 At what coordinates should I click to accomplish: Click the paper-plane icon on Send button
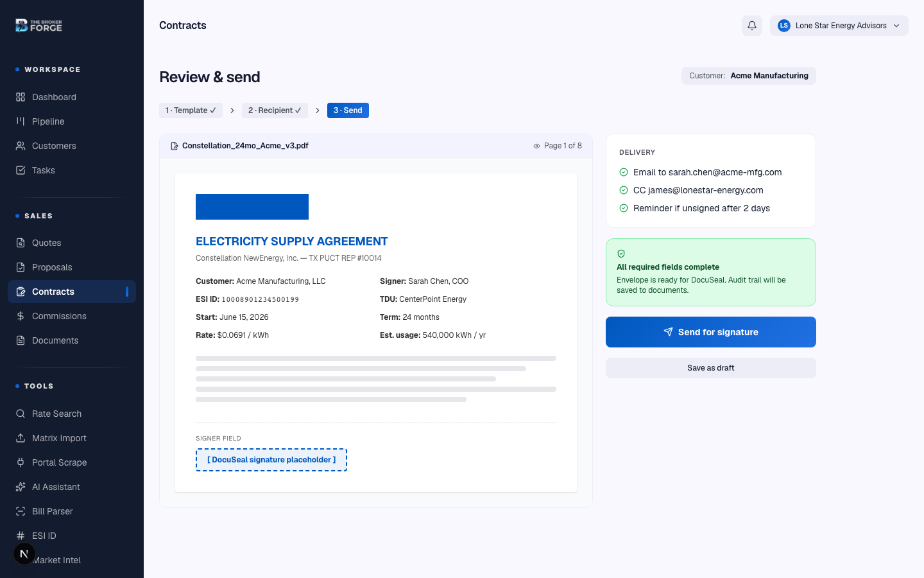click(668, 332)
